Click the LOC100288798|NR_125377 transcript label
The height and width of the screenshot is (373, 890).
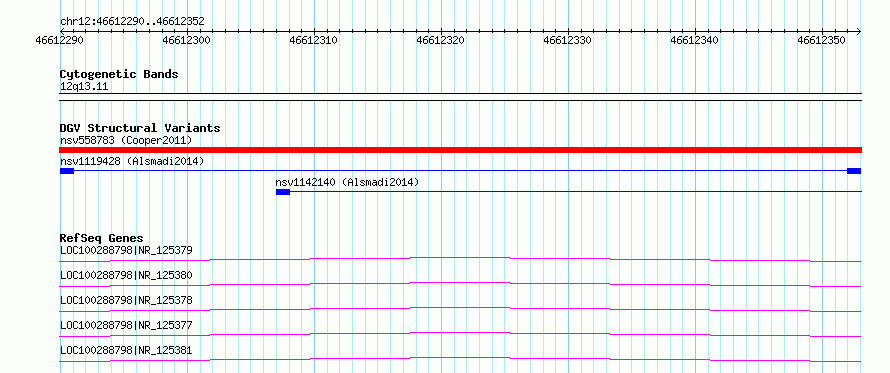(x=126, y=325)
